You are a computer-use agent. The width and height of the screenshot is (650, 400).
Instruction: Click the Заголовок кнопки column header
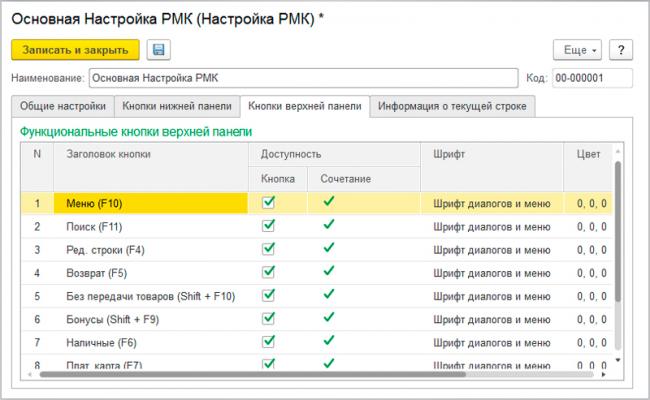tap(151, 167)
